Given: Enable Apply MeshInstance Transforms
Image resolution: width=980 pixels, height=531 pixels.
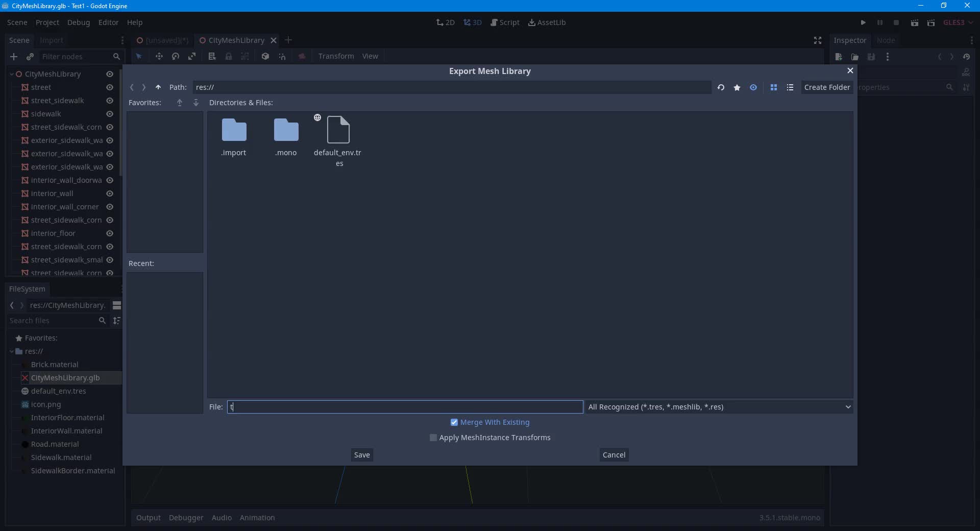Looking at the screenshot, I should [x=433, y=438].
